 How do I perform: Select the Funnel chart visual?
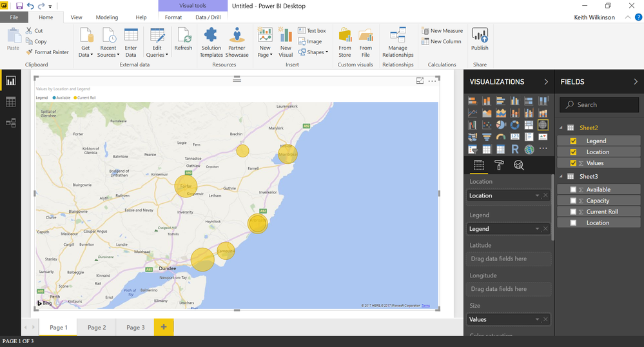[487, 137]
